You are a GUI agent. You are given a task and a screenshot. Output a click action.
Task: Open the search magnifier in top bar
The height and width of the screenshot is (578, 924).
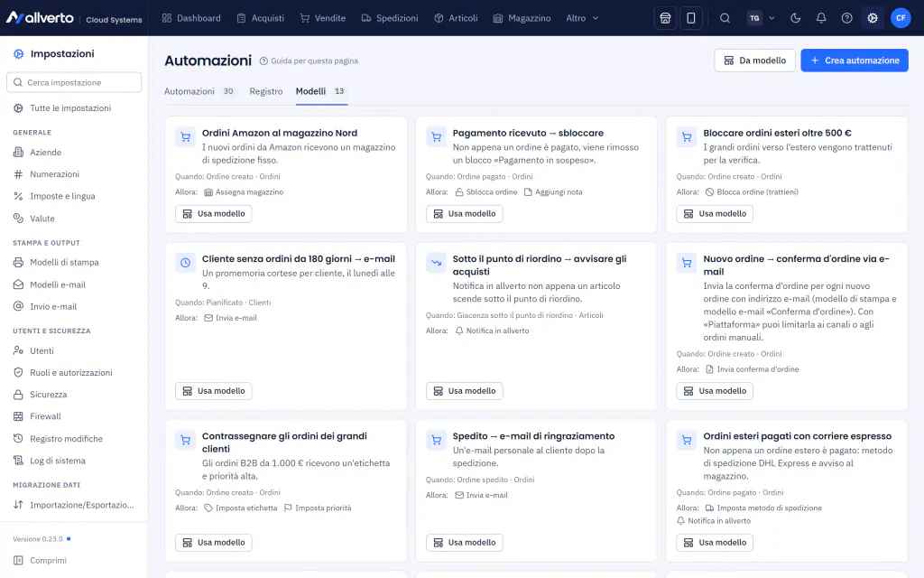tap(725, 18)
